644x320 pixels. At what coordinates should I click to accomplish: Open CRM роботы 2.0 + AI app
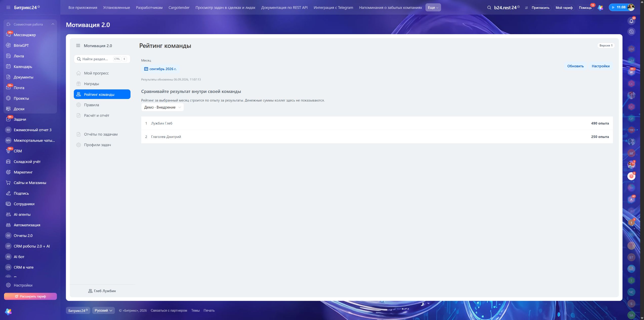32,246
